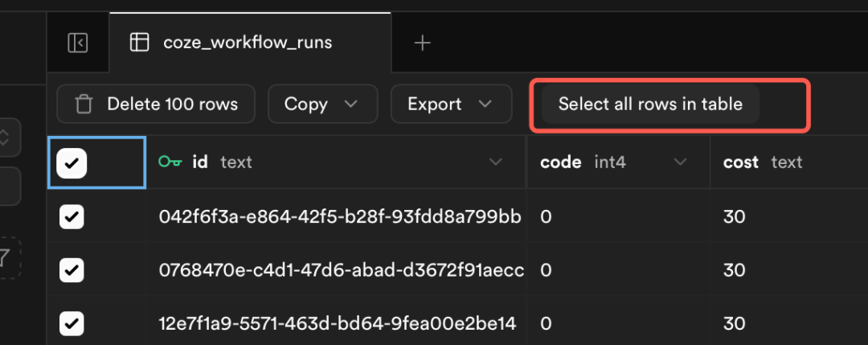Toggle the checkbox for row 12e7f1a9
The height and width of the screenshot is (345, 868).
(x=72, y=323)
